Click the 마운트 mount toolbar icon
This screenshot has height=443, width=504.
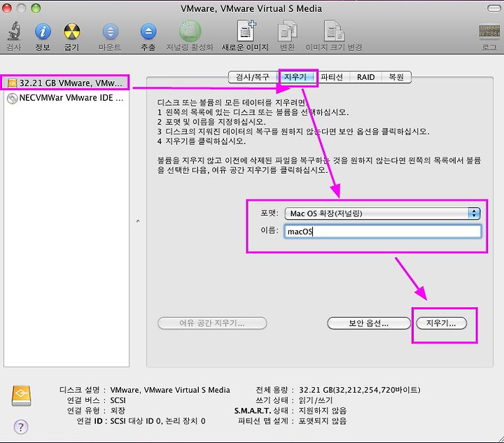click(x=111, y=36)
